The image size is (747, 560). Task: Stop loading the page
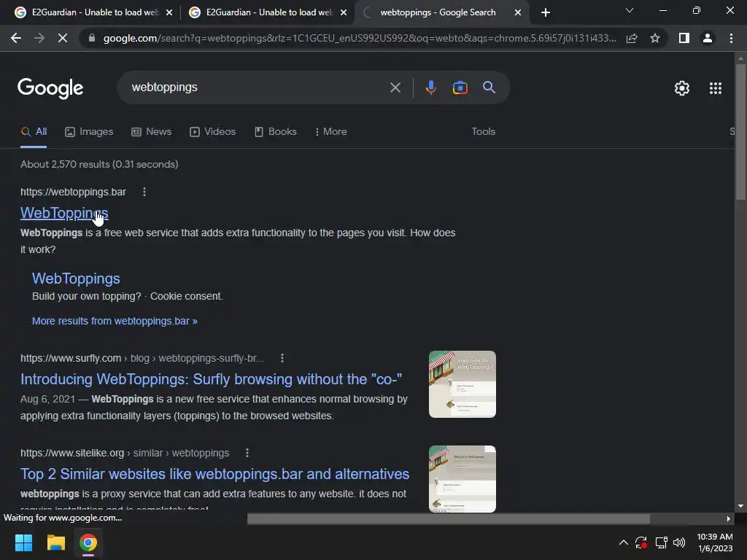tap(63, 38)
